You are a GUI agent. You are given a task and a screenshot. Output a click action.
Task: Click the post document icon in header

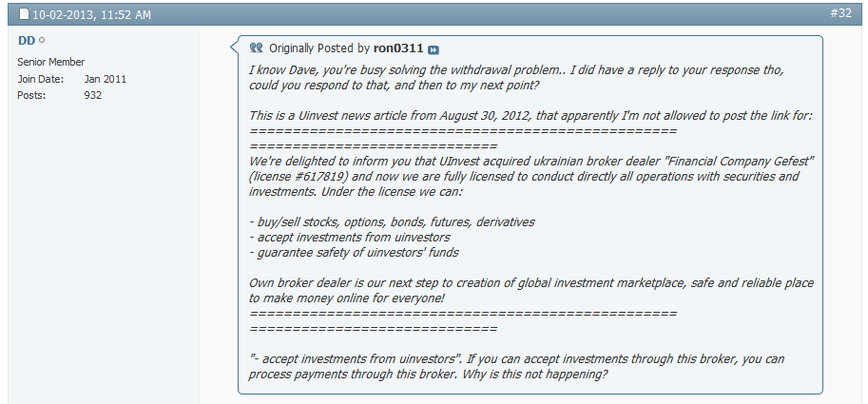[25, 15]
